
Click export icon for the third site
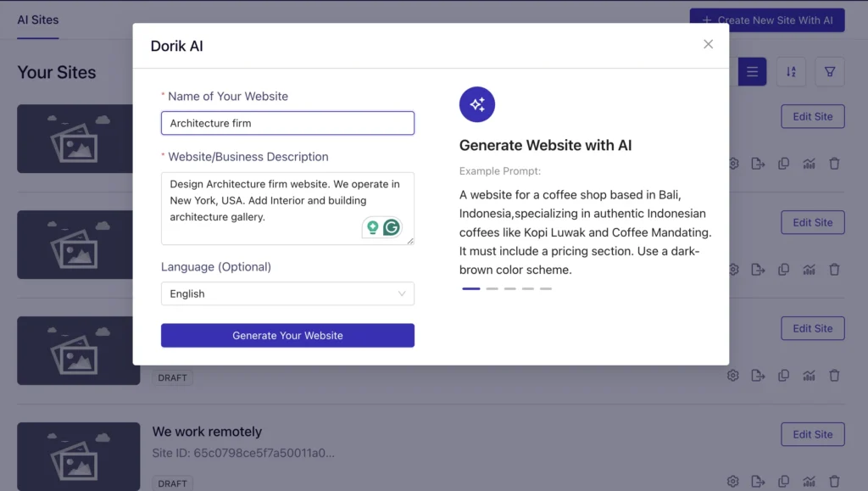(758, 376)
